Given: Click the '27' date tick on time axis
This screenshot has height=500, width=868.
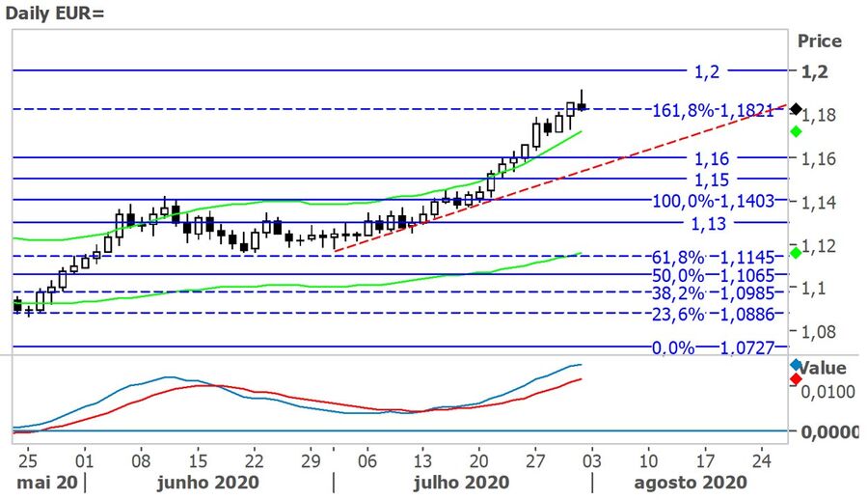Looking at the screenshot, I should [535, 460].
